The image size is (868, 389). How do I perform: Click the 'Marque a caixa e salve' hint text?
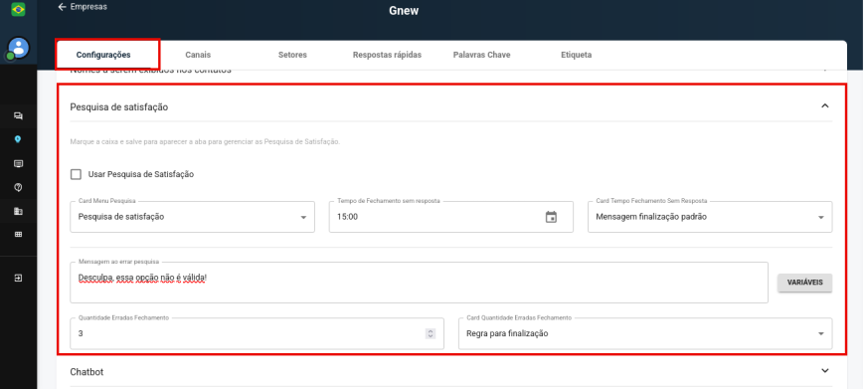click(x=205, y=142)
